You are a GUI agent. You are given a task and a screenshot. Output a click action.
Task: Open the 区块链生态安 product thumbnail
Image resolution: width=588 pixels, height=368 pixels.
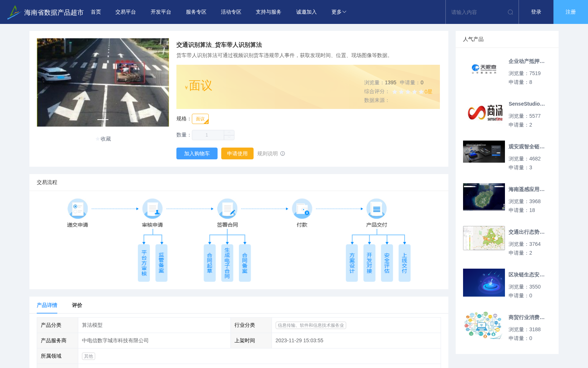(x=484, y=283)
